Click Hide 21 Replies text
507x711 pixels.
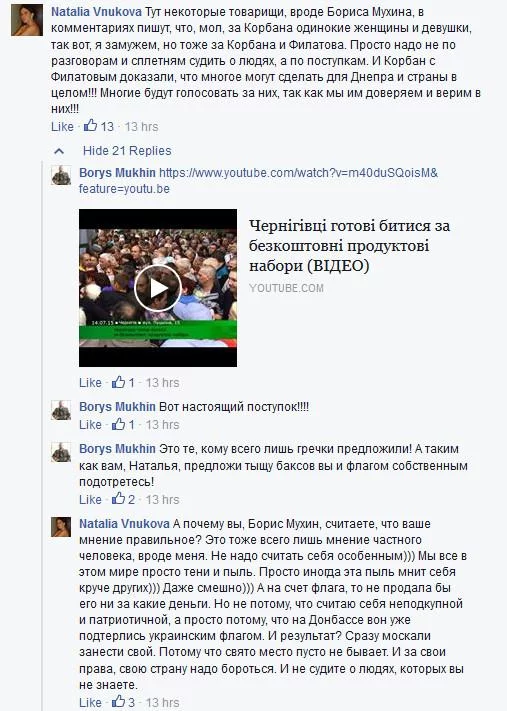click(x=127, y=151)
